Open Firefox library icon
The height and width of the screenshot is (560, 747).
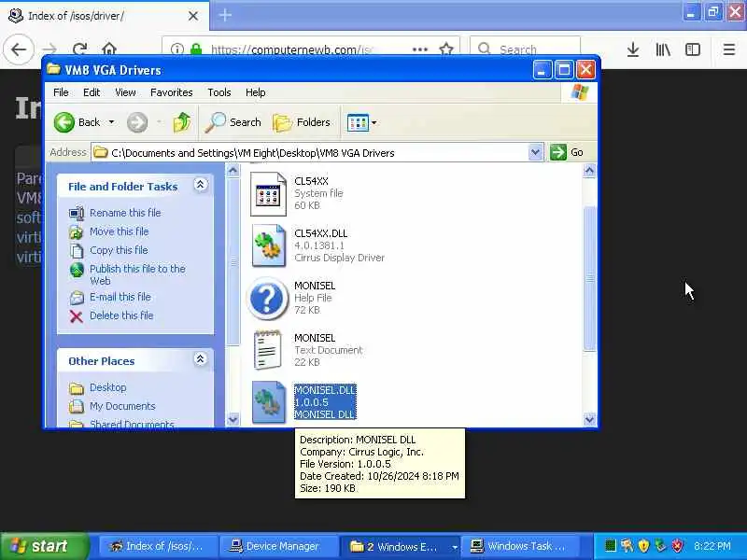[663, 49]
